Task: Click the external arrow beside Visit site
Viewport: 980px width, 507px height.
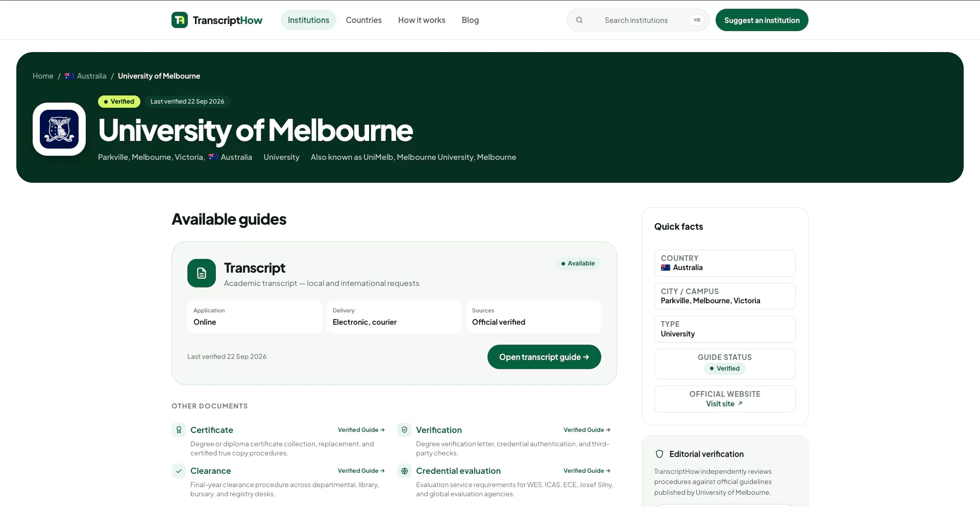Action: [740, 403]
